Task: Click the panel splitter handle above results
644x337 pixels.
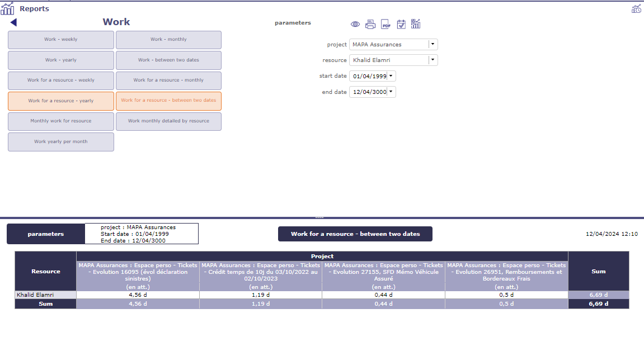Action: [x=319, y=217]
